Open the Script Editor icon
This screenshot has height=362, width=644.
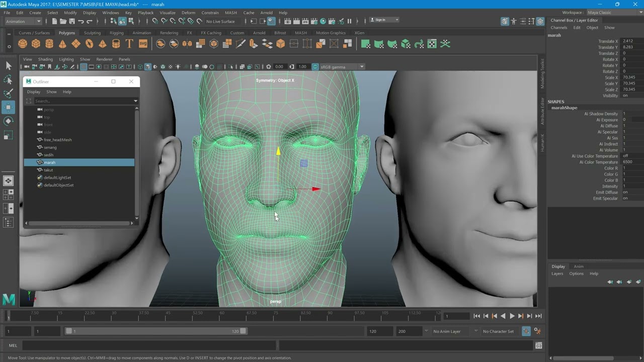click(x=539, y=346)
